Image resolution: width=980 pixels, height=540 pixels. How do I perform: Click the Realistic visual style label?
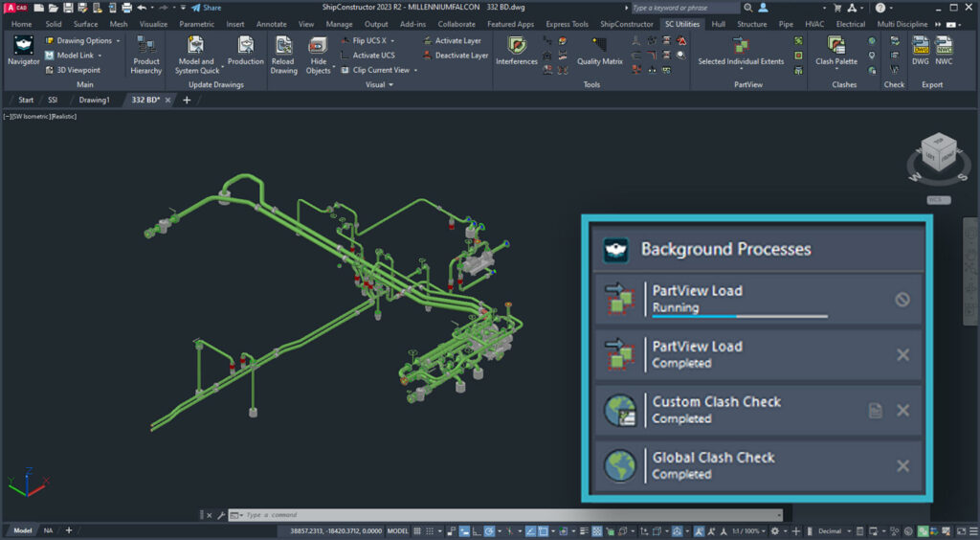pyautogui.click(x=64, y=116)
